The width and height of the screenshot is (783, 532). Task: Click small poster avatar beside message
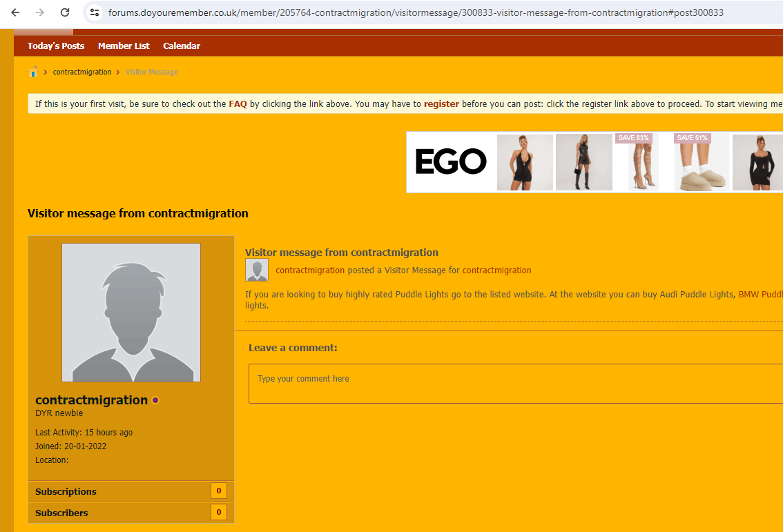[x=257, y=270]
